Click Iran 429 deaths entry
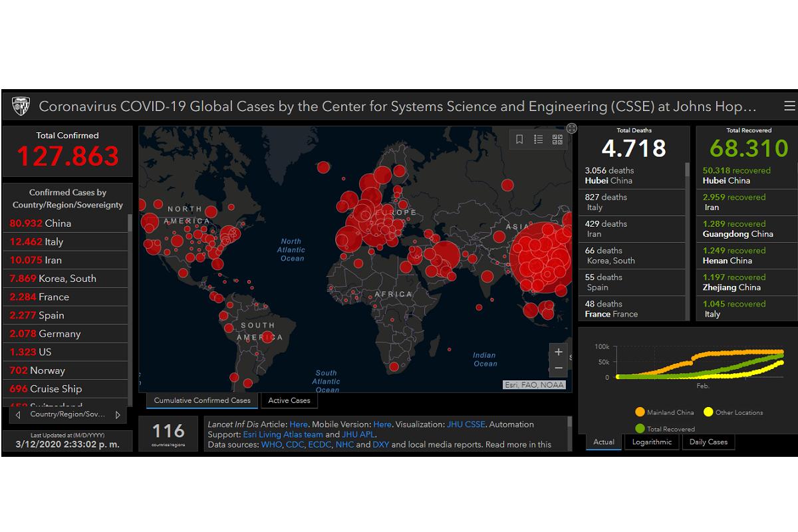 click(632, 229)
